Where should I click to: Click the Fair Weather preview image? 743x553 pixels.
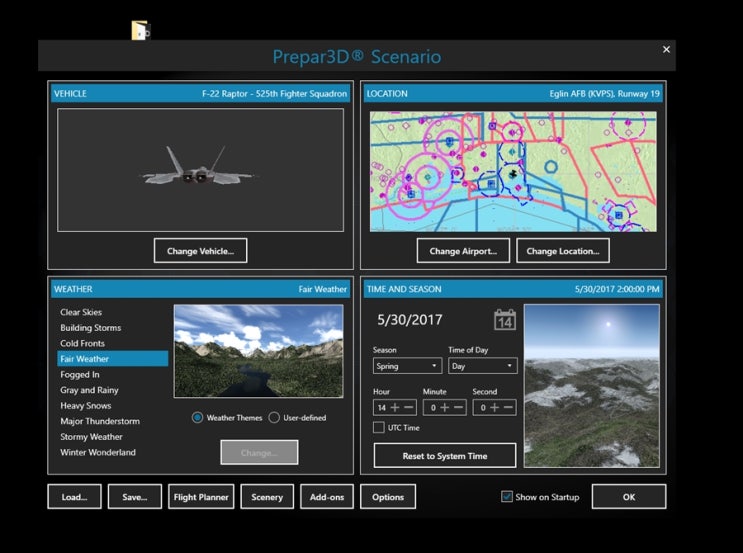coord(259,351)
